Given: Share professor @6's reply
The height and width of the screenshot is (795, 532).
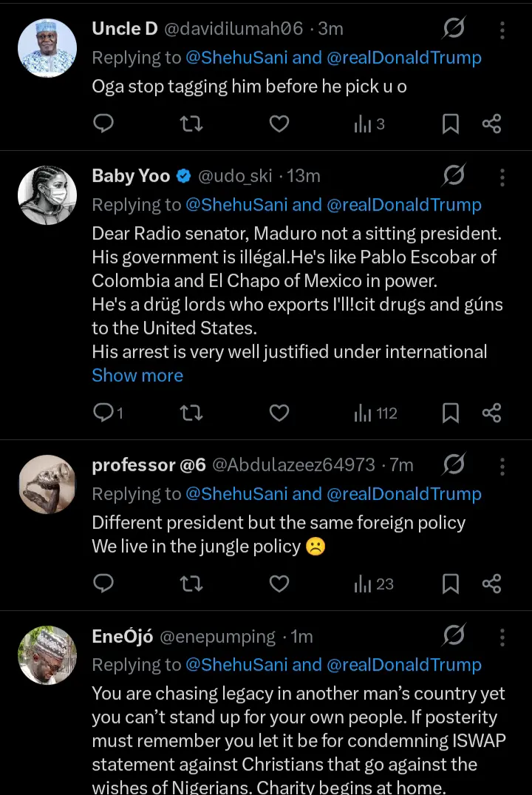Looking at the screenshot, I should coord(492,584).
